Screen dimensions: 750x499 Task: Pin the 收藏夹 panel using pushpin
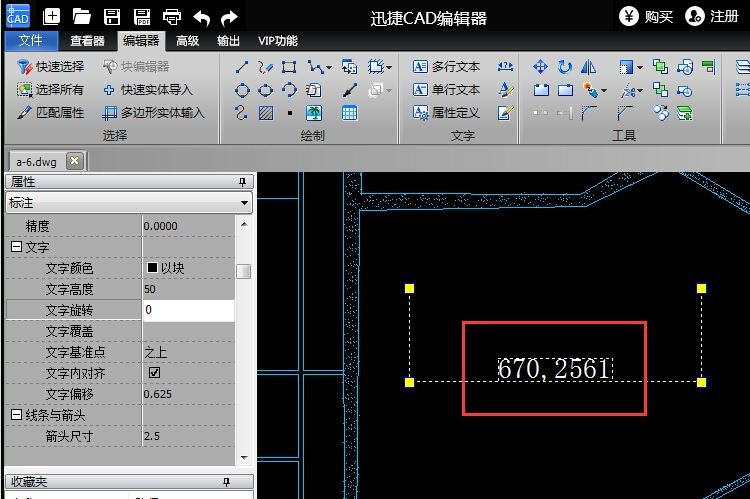pos(241,482)
